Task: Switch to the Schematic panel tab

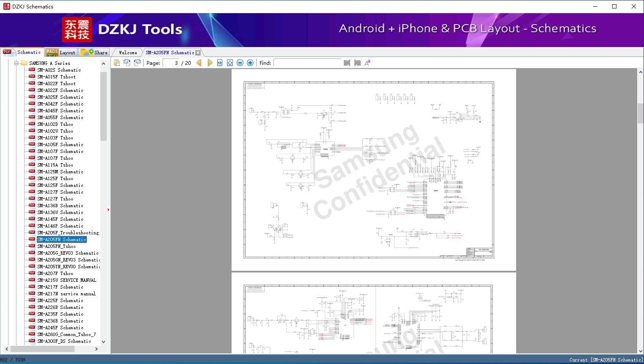Action: tap(22, 52)
